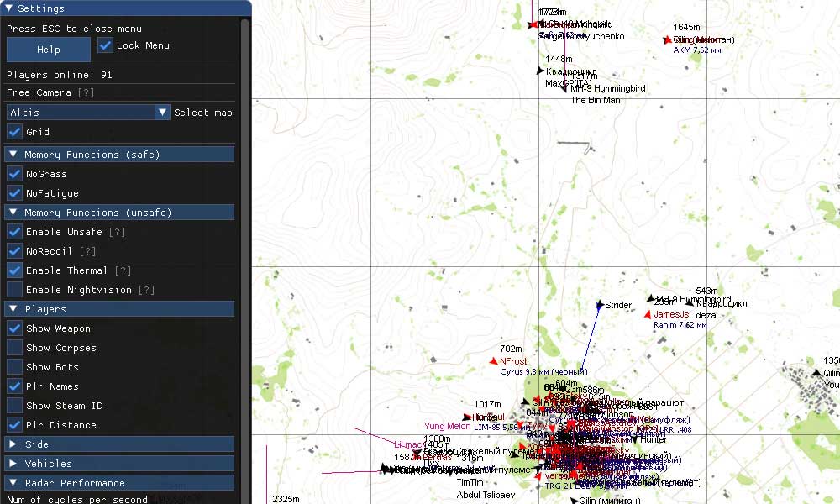Toggle the Show Weapon checkbox
The width and height of the screenshot is (840, 504).
(x=14, y=328)
